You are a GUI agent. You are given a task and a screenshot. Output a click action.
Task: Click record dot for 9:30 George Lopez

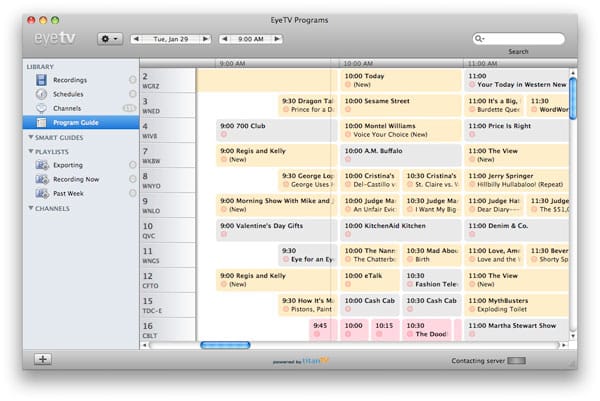click(x=285, y=184)
